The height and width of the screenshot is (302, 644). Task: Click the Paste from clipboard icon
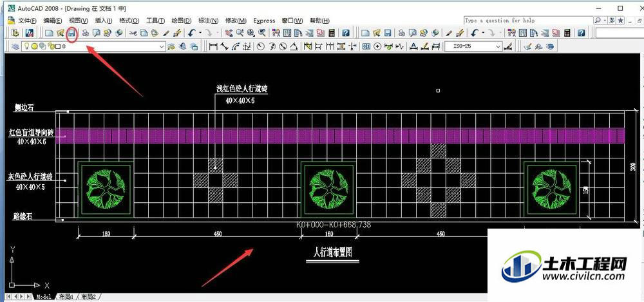tap(155, 33)
